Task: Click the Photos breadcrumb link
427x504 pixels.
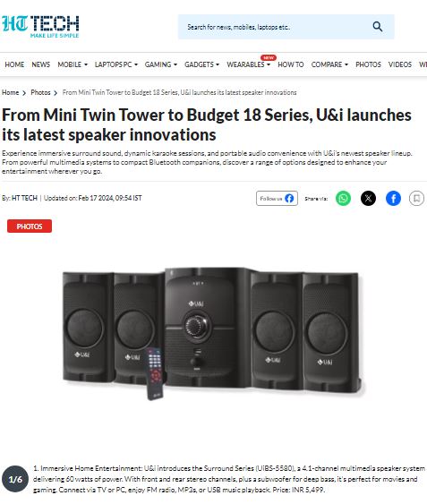Action: [x=40, y=92]
